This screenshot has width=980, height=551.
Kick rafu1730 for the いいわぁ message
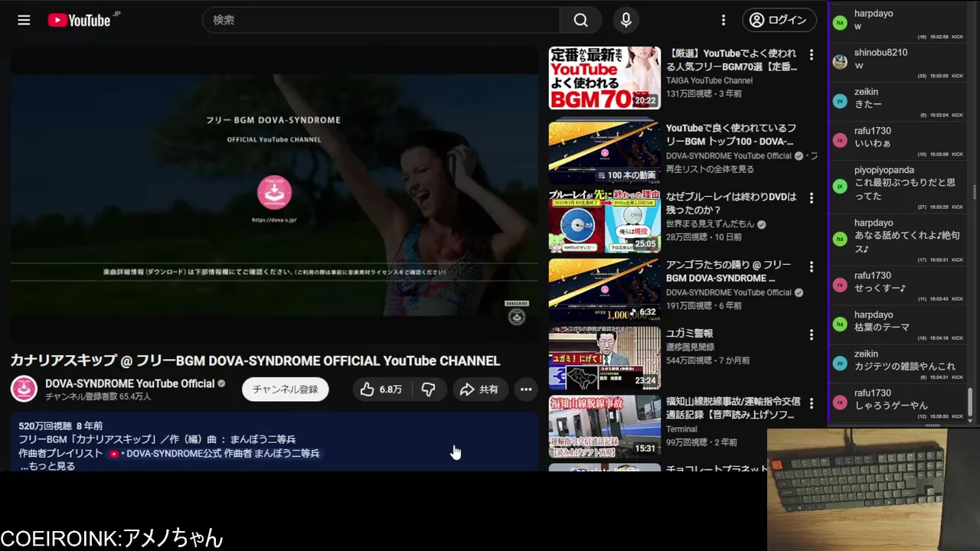click(x=957, y=154)
